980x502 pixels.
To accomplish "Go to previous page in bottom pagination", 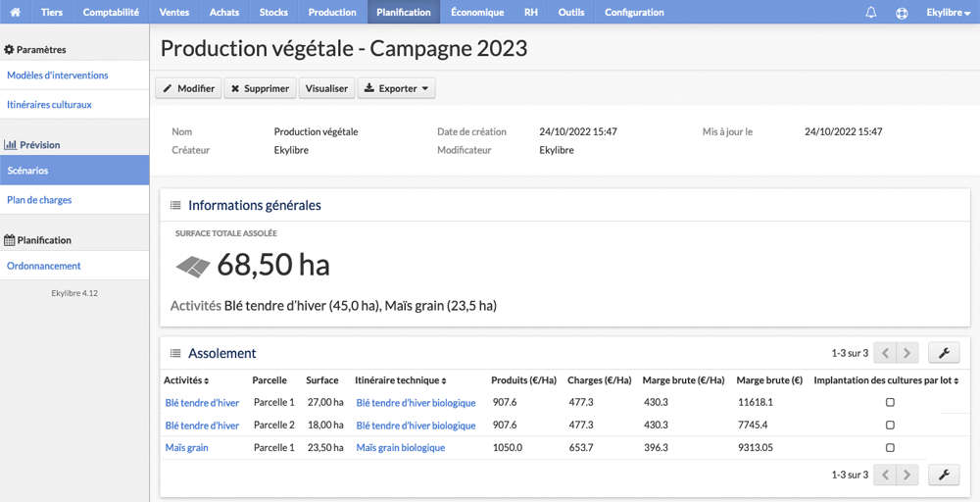I will pyautogui.click(x=885, y=476).
